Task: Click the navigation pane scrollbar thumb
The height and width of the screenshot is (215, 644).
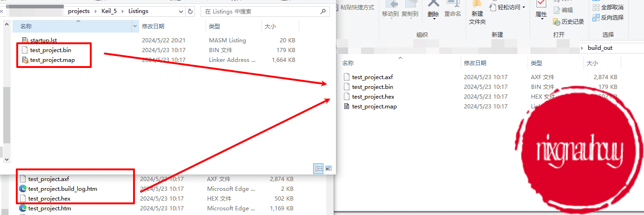Action: point(7,115)
